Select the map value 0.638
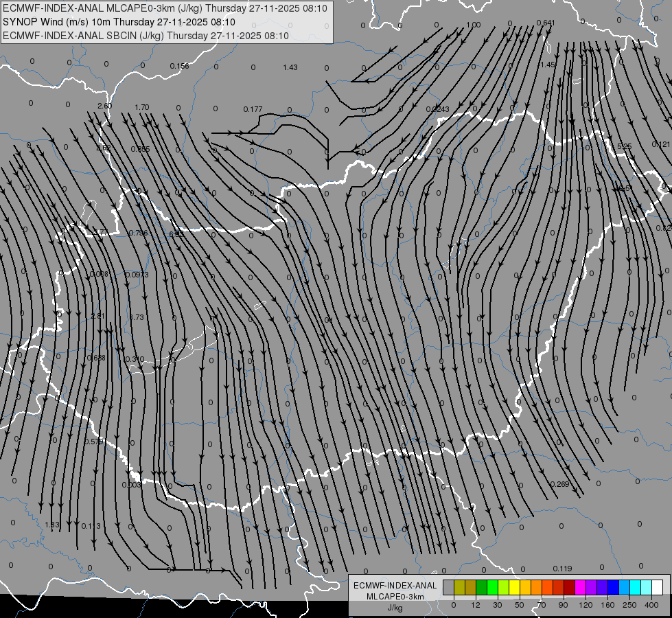 [96, 358]
